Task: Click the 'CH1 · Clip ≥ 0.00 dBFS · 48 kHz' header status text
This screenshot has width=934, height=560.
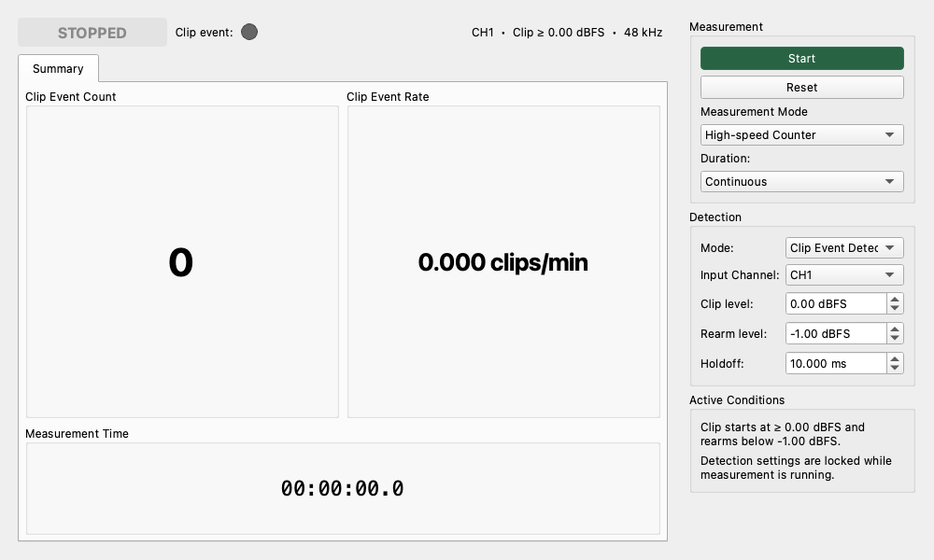Action: click(x=567, y=32)
